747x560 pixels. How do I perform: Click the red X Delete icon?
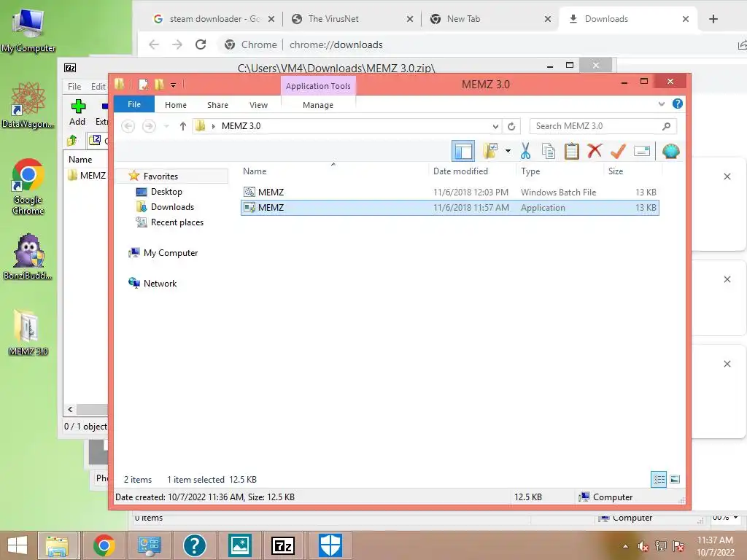[x=595, y=152]
